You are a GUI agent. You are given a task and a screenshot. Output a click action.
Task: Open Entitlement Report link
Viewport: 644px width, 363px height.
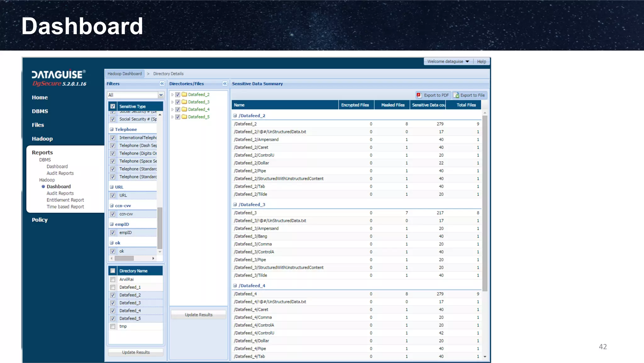[65, 200]
